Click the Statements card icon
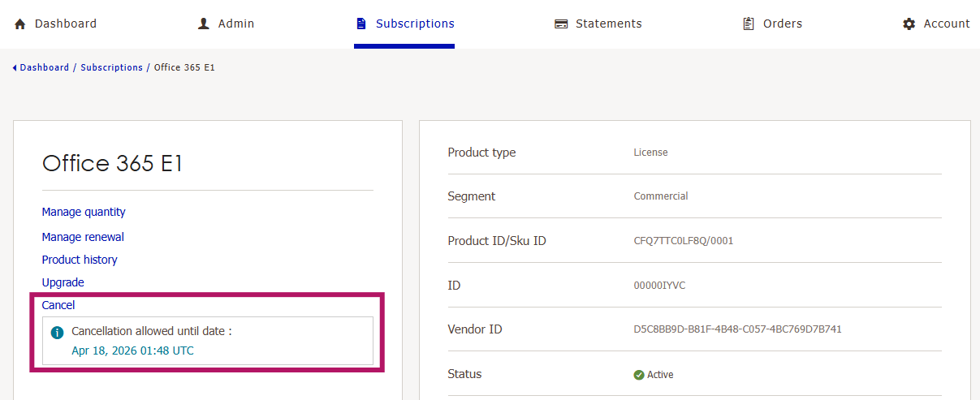Screen dimensions: 980x400 (561, 24)
